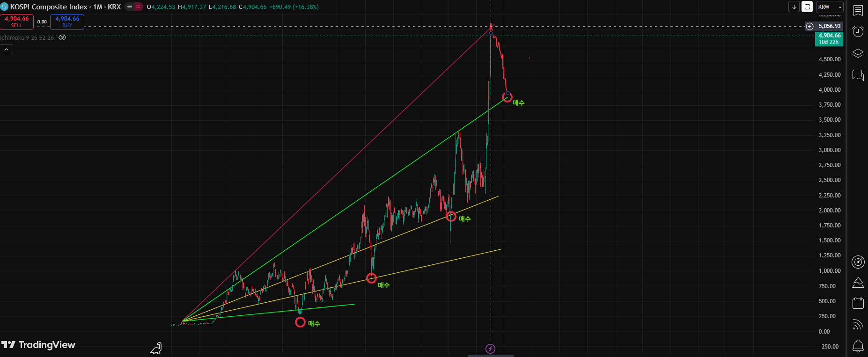Open the KRW currency dropdown

[x=830, y=7]
